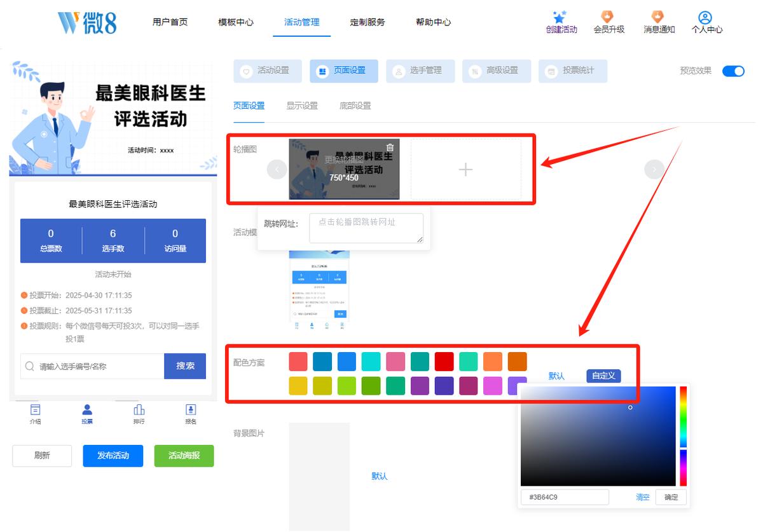Click 总票数 counter in preview

(x=51, y=241)
